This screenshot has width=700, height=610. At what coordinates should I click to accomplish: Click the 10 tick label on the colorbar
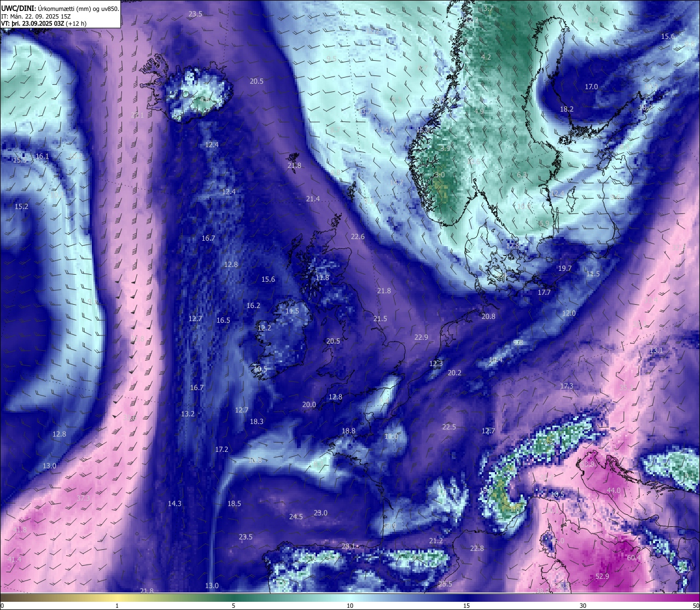(350, 606)
